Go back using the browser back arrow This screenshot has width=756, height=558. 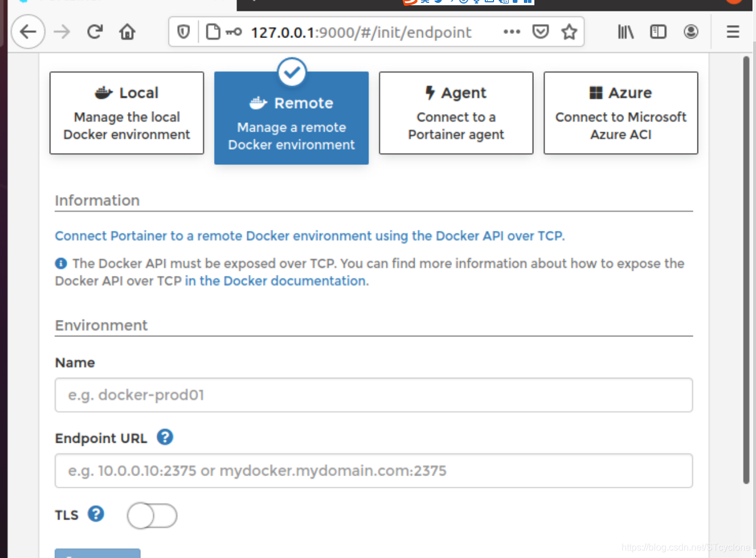28,32
